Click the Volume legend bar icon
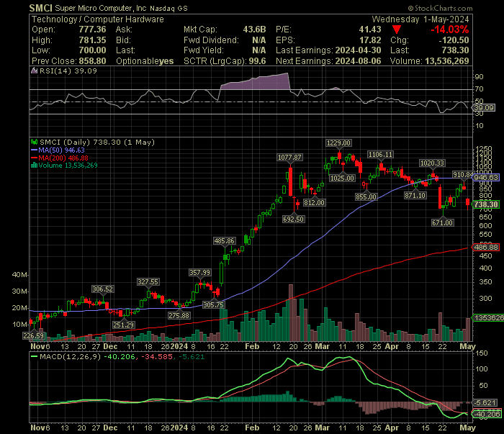This screenshot has height=434, width=504. (x=34, y=166)
